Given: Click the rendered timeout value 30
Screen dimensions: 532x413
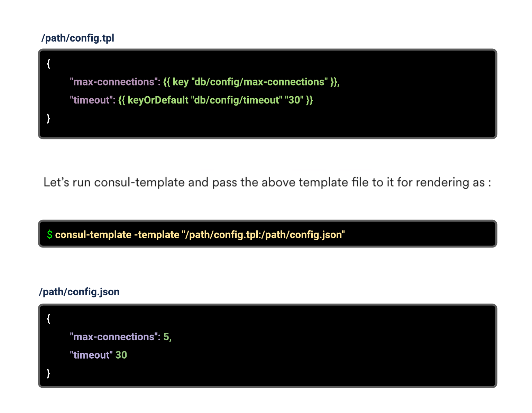Looking at the screenshot, I should tap(121, 355).
